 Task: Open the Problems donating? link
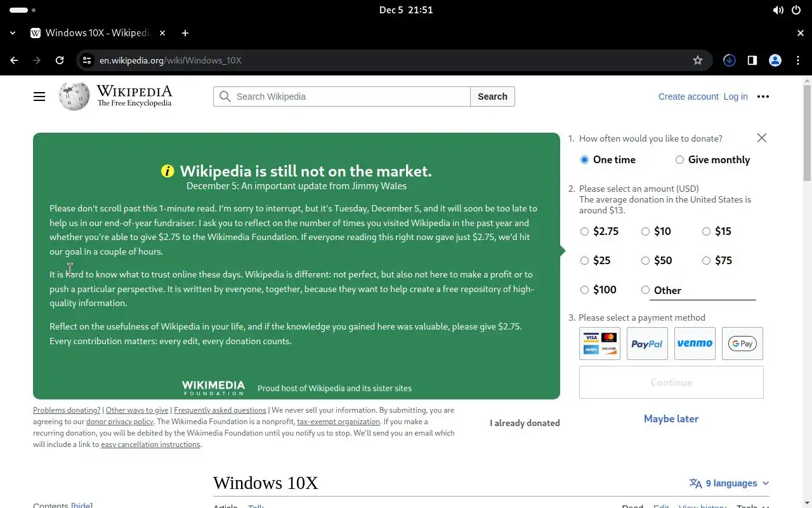67,410
